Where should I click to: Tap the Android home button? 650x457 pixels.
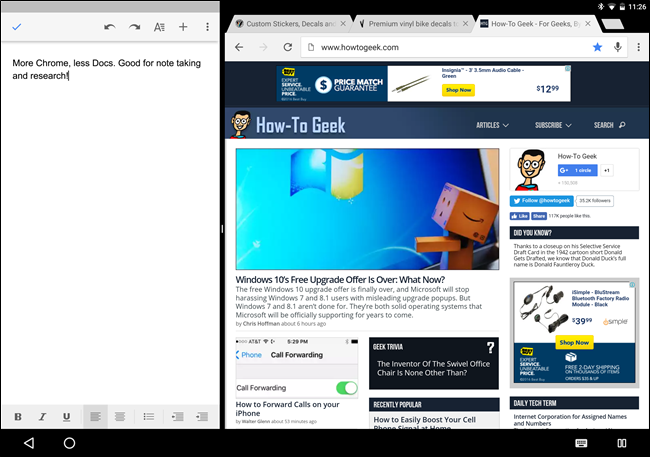[69, 443]
